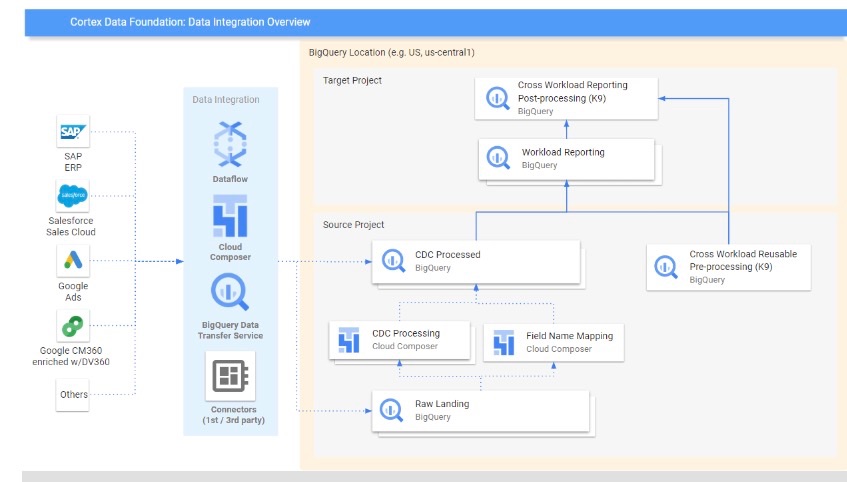Click the 'CDC Processing' text
Image resolution: width=847 pixels, height=482 pixels.
(406, 333)
